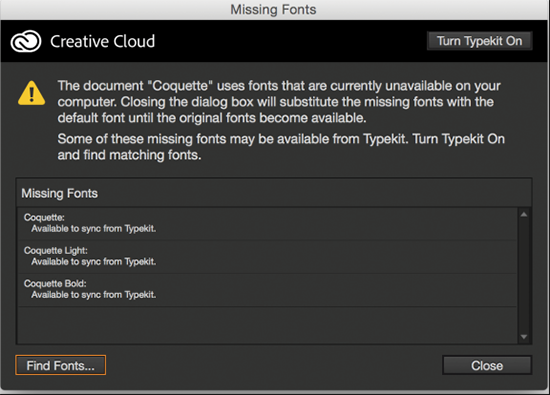Click the missing fonts list's up scroll arrow

point(524,214)
